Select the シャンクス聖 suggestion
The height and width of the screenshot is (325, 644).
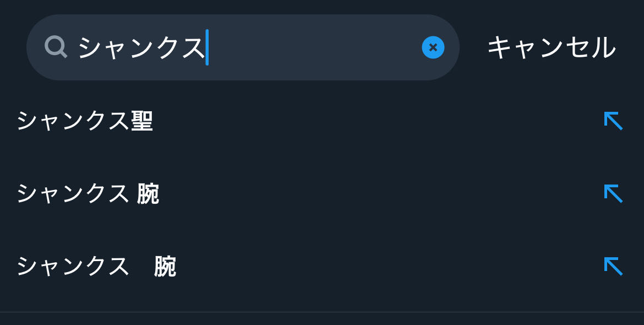85,121
